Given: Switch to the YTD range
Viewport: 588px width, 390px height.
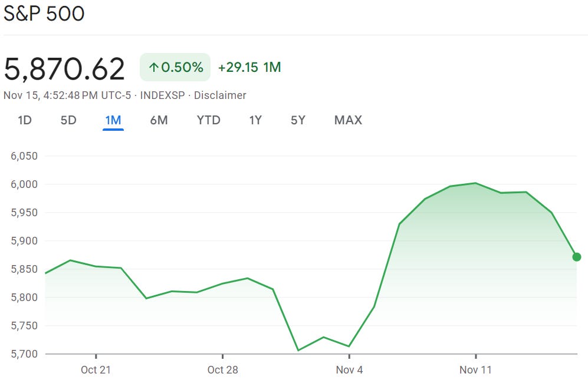Looking at the screenshot, I should [x=209, y=120].
